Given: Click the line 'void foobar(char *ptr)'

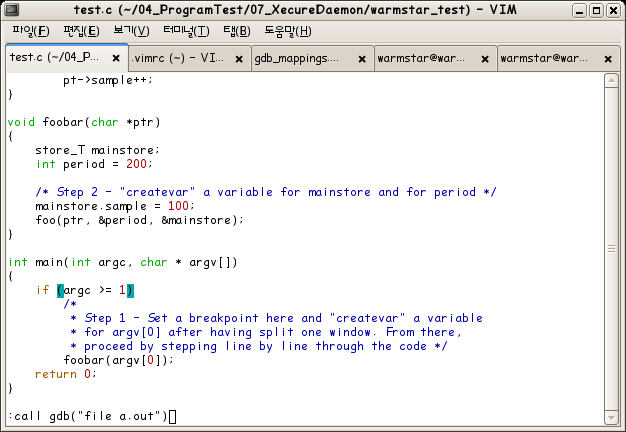Looking at the screenshot, I should click(84, 122).
